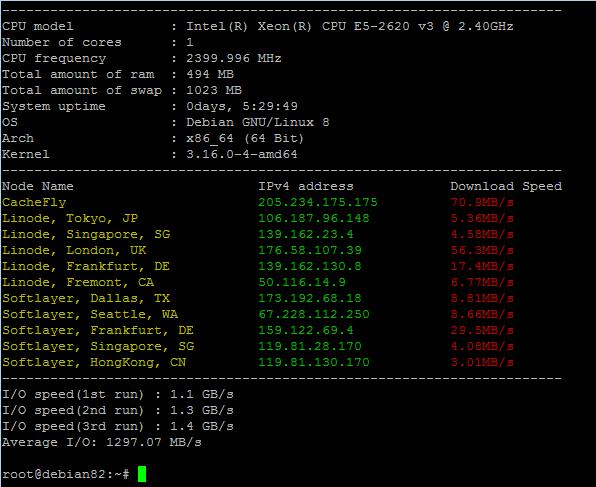Click the green terminal cursor block
The image size is (596, 487).
pos(142,474)
